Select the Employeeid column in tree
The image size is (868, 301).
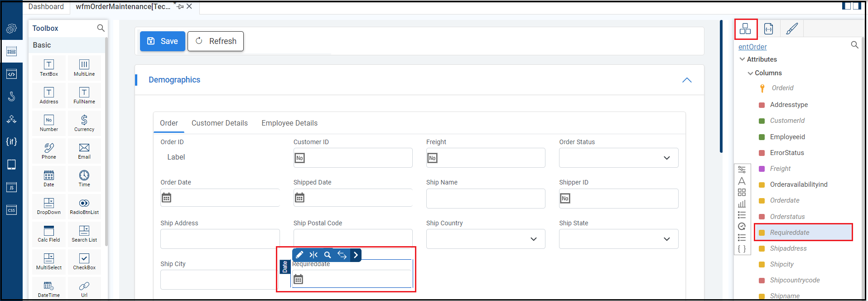(x=787, y=137)
